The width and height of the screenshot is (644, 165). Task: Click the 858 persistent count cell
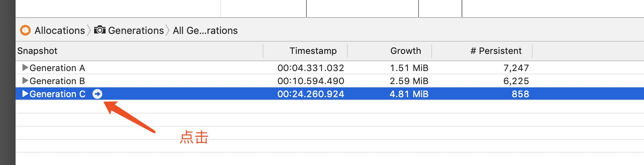tap(520, 94)
